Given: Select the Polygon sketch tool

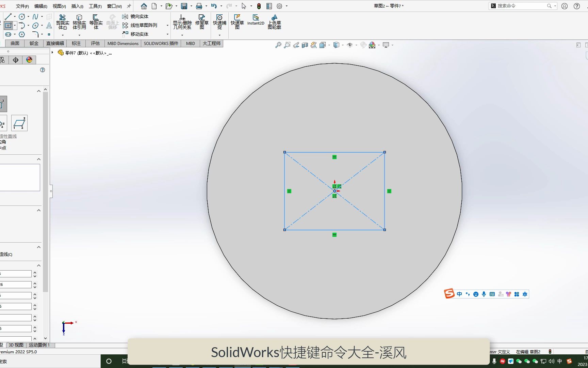Looking at the screenshot, I should tap(22, 34).
